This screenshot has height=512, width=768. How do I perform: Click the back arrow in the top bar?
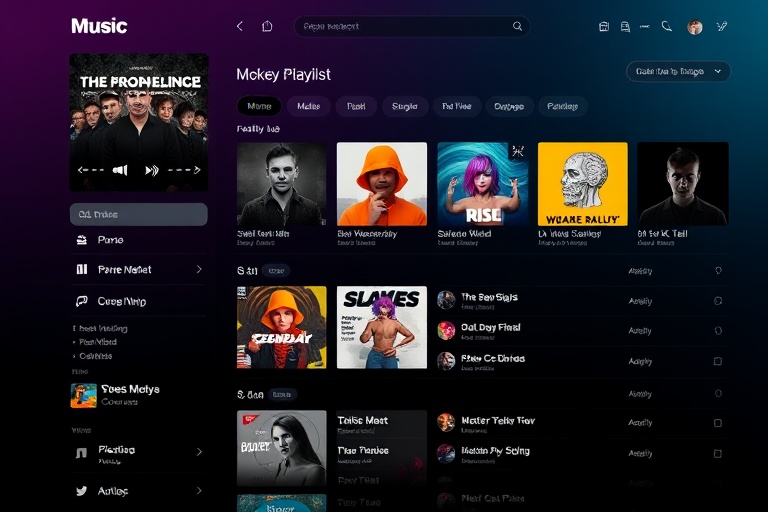[x=239, y=27]
